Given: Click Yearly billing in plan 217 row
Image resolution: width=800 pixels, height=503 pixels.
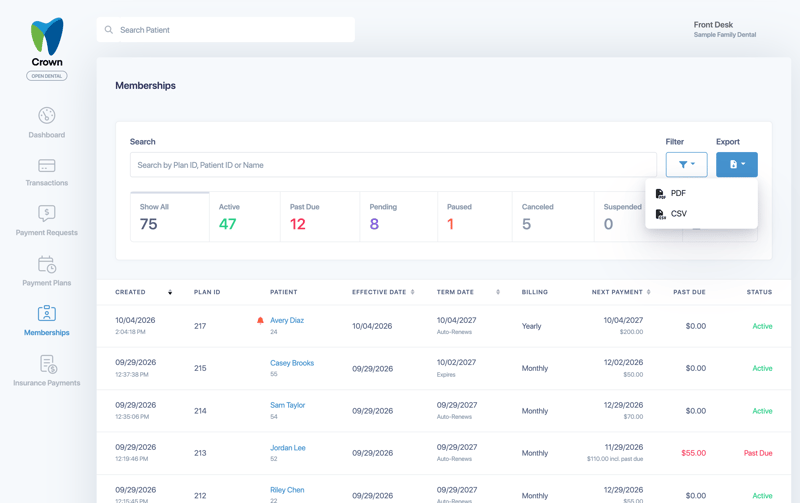Looking at the screenshot, I should tap(531, 326).
